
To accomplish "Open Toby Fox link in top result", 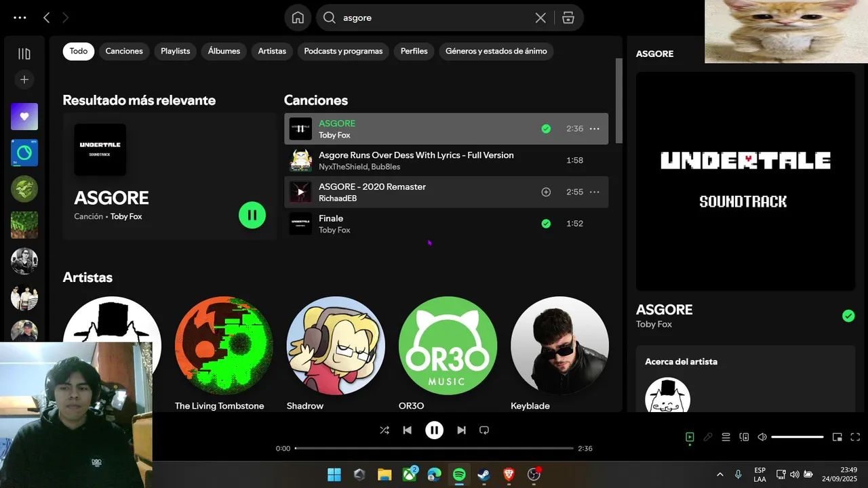I will click(x=126, y=216).
